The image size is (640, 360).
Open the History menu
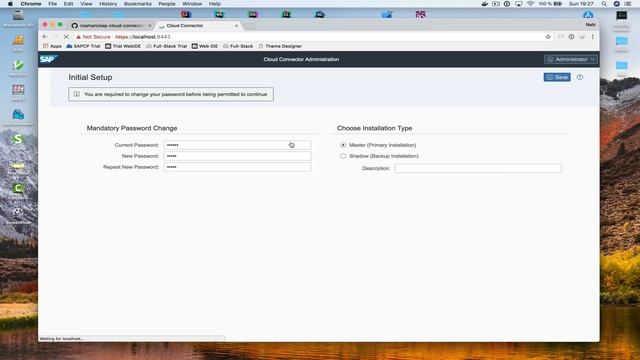click(x=108, y=4)
